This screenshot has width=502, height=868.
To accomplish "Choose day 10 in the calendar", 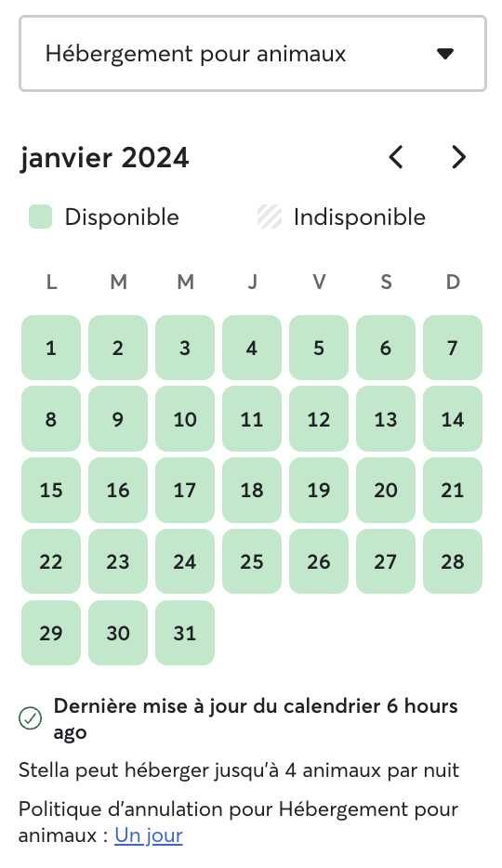I will pyautogui.click(x=185, y=419).
